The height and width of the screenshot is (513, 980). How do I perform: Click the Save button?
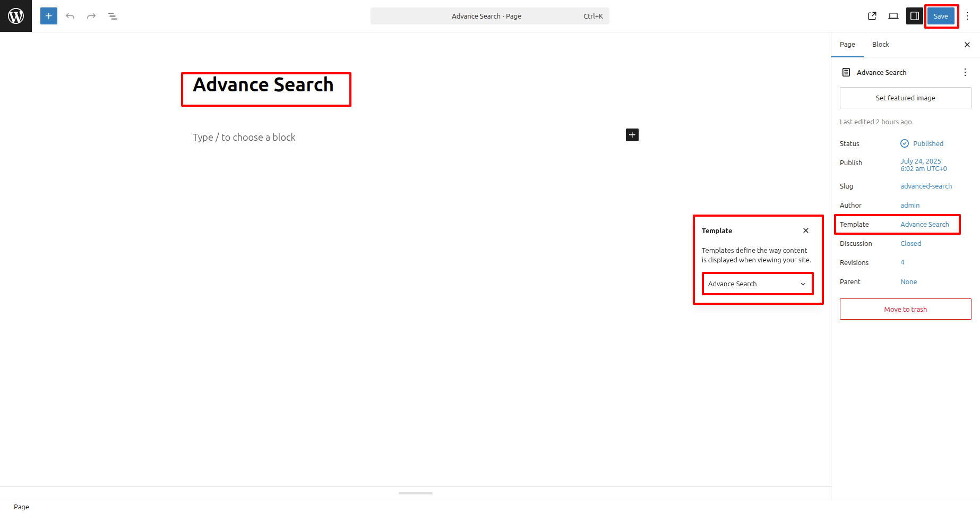(941, 16)
